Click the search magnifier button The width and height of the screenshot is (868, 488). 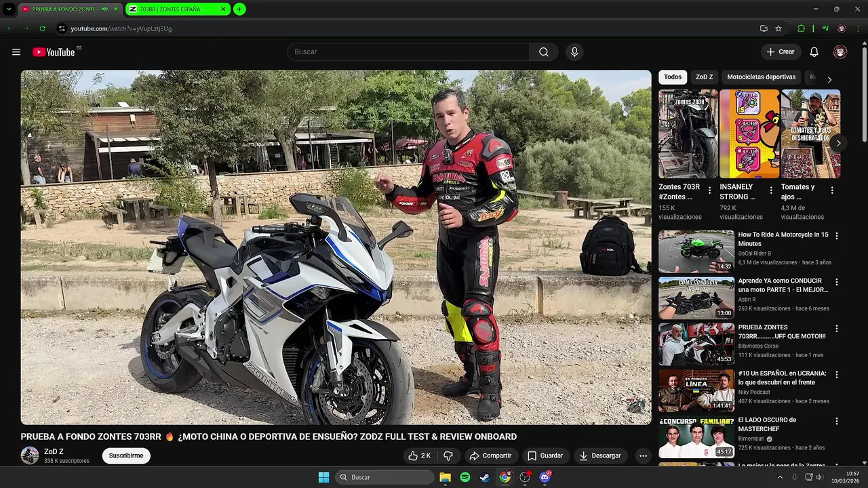coord(544,52)
